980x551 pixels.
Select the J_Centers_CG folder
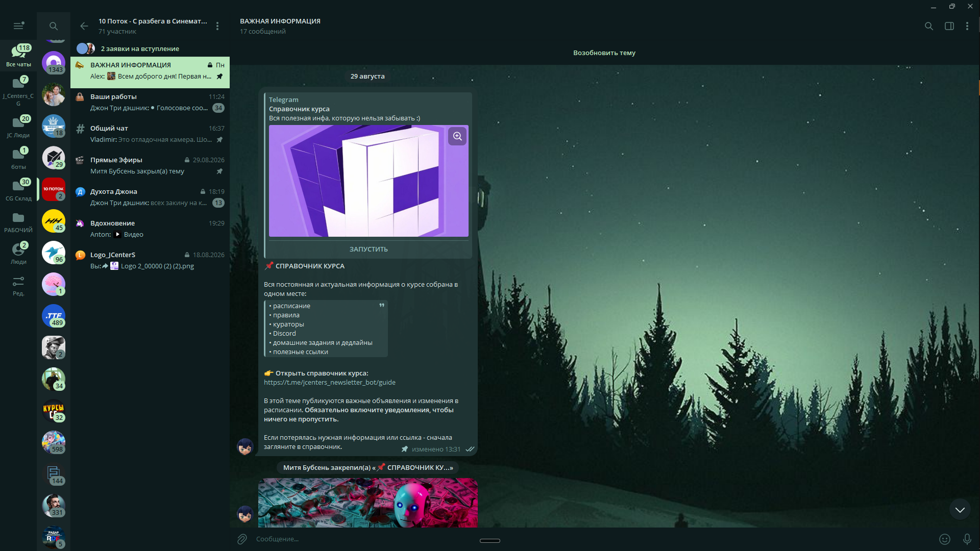pyautogui.click(x=18, y=91)
